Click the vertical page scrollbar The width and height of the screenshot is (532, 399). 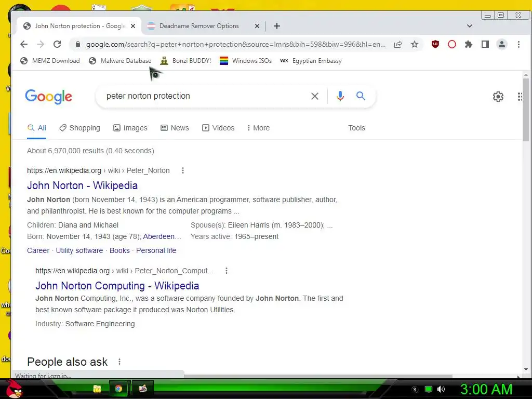tap(526, 110)
